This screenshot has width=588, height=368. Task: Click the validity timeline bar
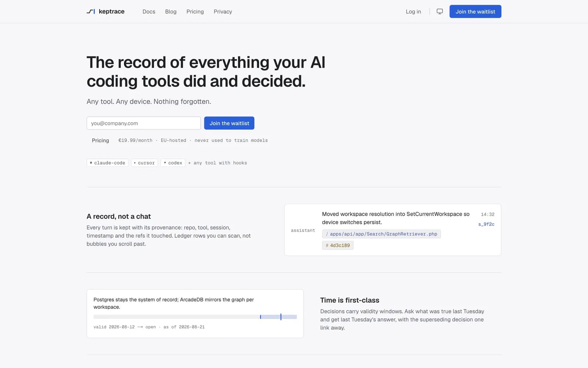[195, 317]
